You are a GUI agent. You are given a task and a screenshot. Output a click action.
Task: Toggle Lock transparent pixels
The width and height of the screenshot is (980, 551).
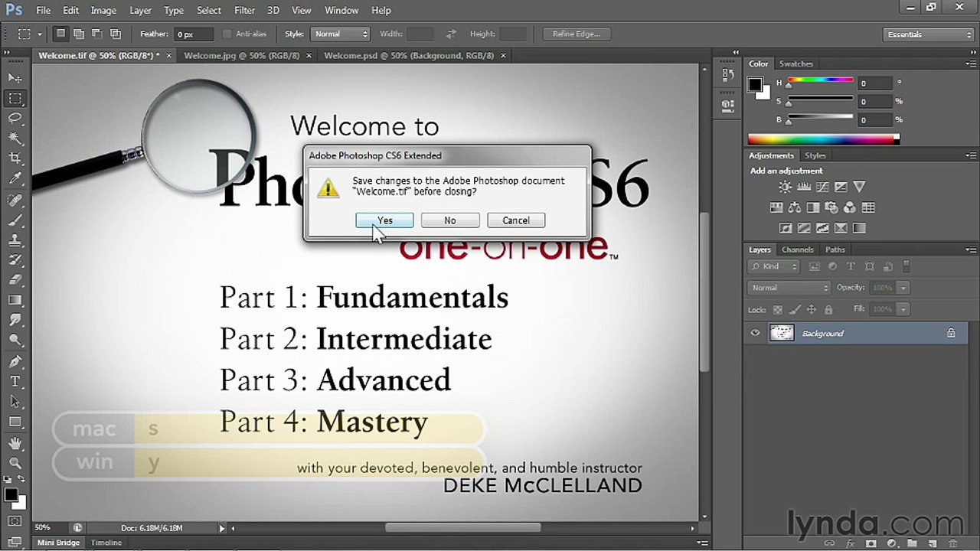pos(778,309)
